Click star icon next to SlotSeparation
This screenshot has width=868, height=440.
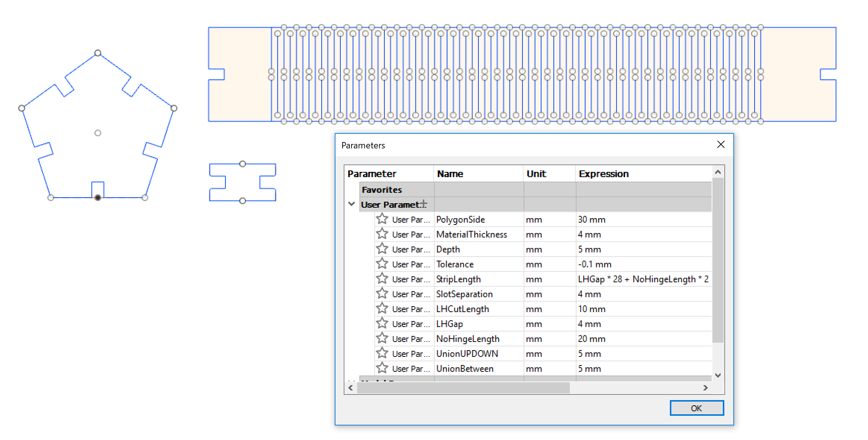[382, 293]
